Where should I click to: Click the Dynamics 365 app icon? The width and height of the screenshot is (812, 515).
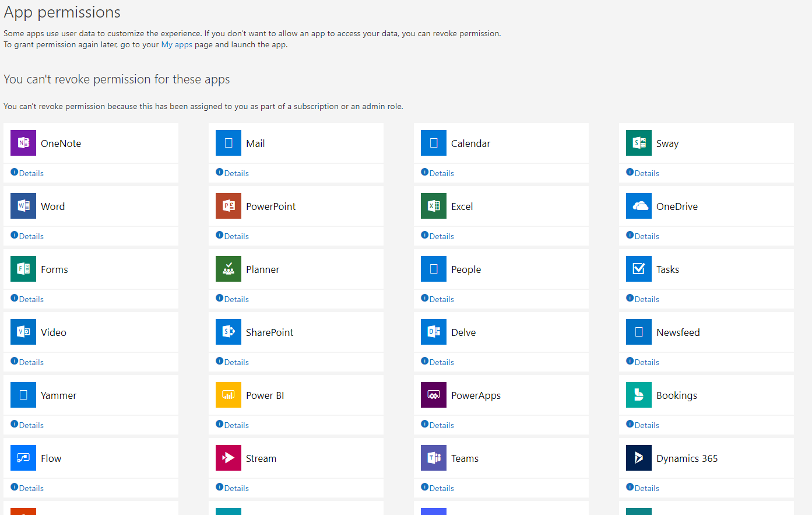(x=639, y=458)
